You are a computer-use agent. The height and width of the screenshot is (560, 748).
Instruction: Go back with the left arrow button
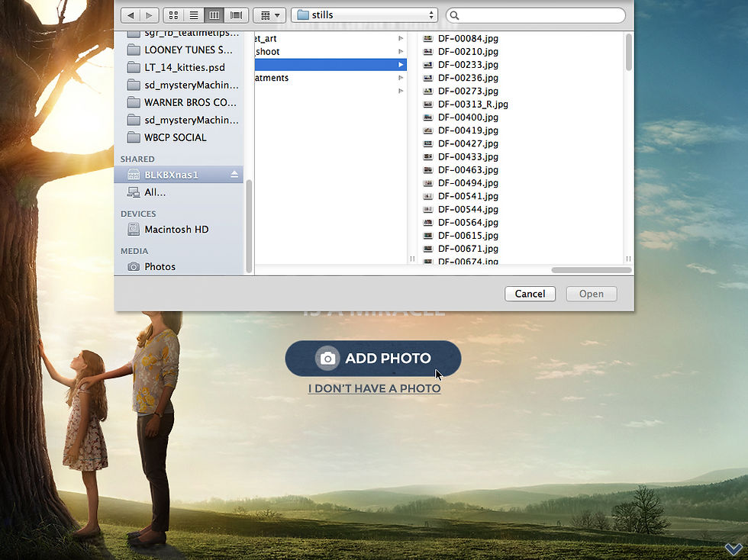(x=131, y=15)
